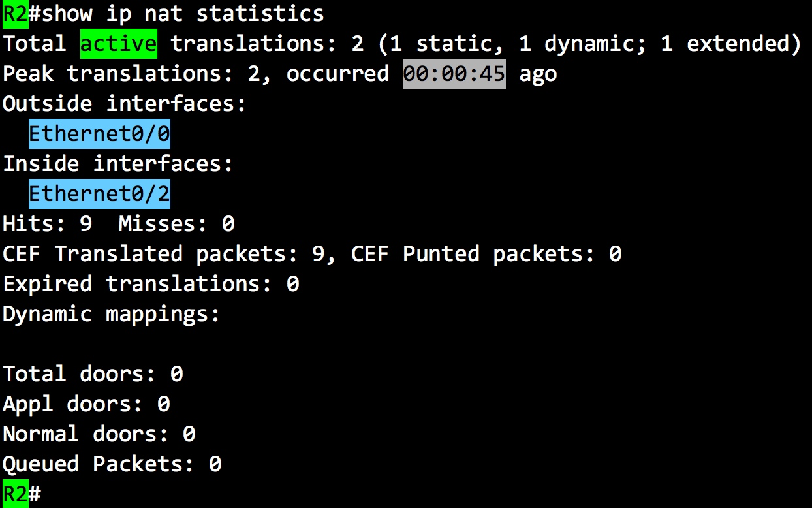Image resolution: width=812 pixels, height=508 pixels.
Task: Click the 'Dynamic mappings:' line
Action: [x=112, y=313]
